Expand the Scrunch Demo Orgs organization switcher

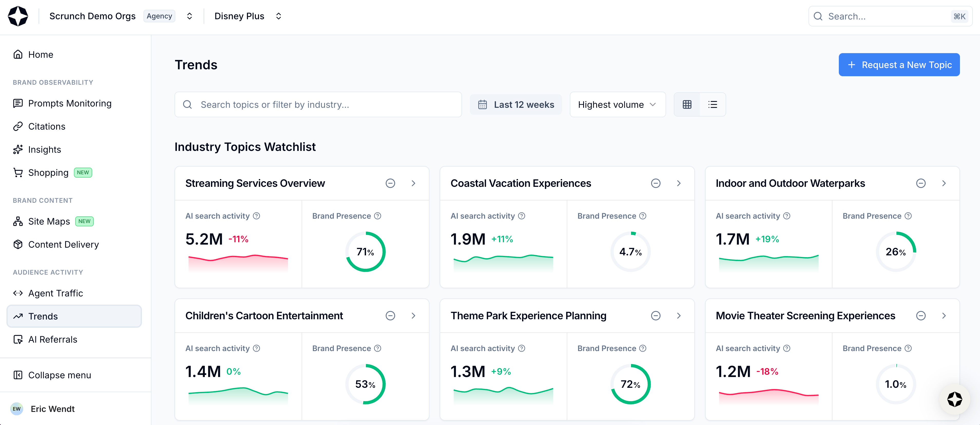[189, 16]
